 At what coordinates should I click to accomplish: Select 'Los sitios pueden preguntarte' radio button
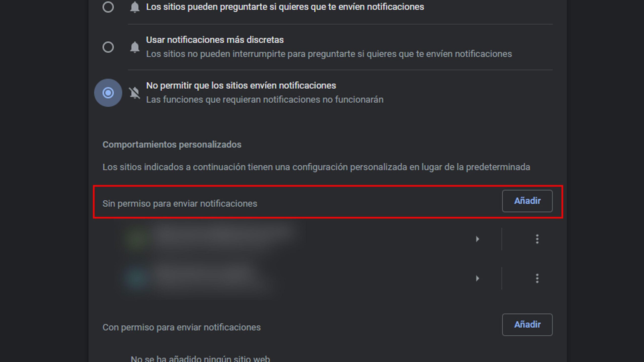pyautogui.click(x=108, y=7)
